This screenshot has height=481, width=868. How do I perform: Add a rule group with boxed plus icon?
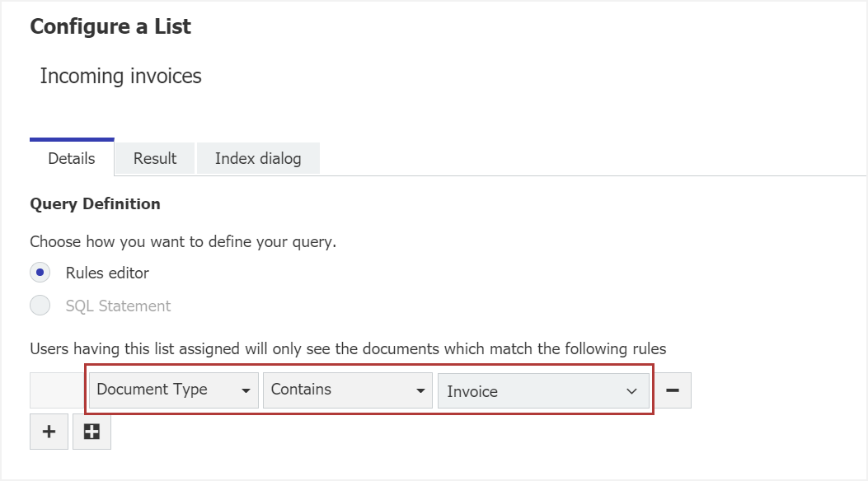[91, 432]
